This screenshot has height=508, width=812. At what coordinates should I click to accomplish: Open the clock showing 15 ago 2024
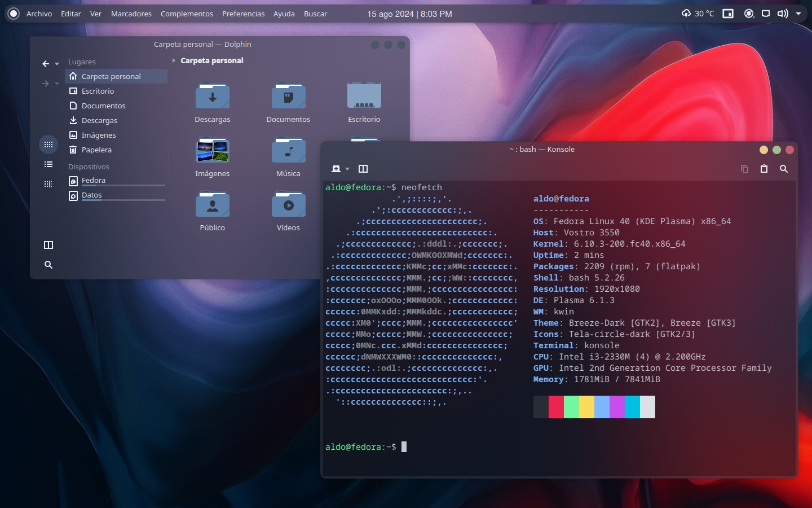[x=409, y=14]
